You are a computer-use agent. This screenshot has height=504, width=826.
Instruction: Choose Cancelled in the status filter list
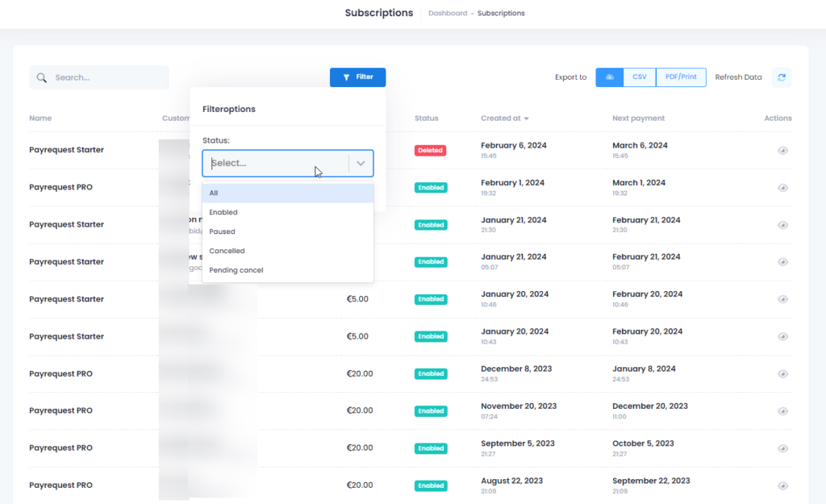coord(227,251)
